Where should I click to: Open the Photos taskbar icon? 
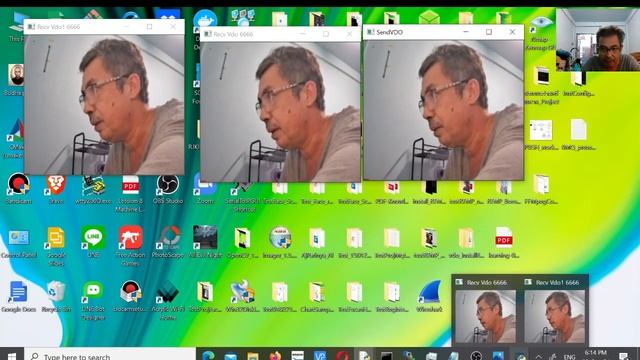[x=498, y=356]
